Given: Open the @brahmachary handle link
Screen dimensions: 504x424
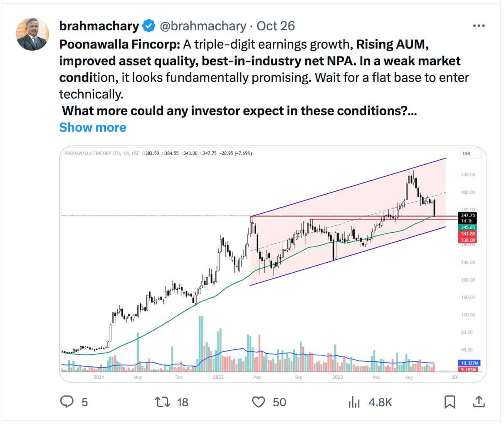Looking at the screenshot, I should 203,26.
